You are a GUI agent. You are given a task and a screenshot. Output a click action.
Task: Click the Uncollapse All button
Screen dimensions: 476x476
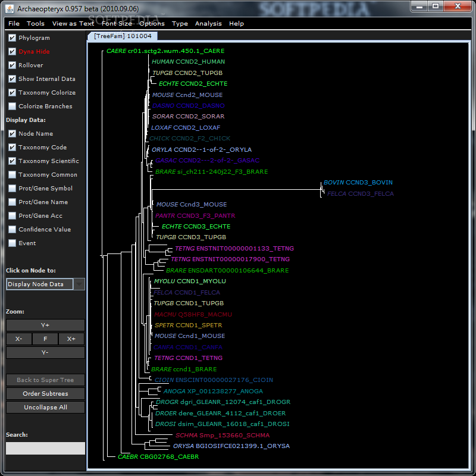pyautogui.click(x=45, y=407)
